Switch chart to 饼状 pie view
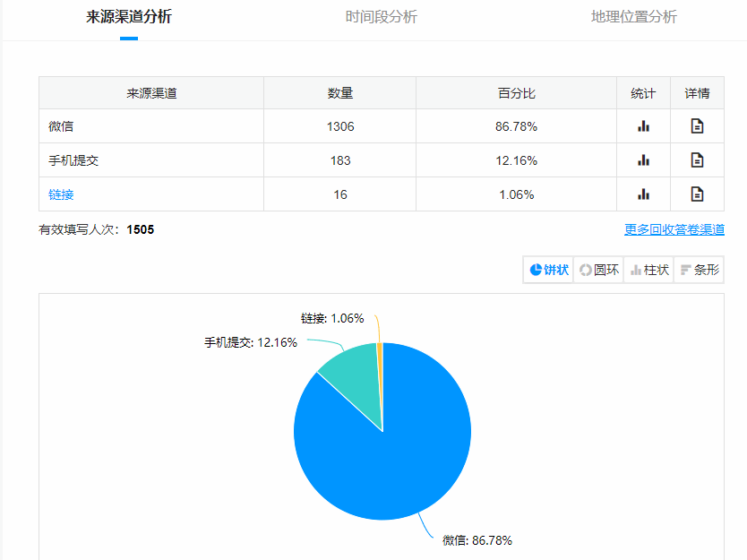Image resolution: width=747 pixels, height=560 pixels. coord(549,270)
